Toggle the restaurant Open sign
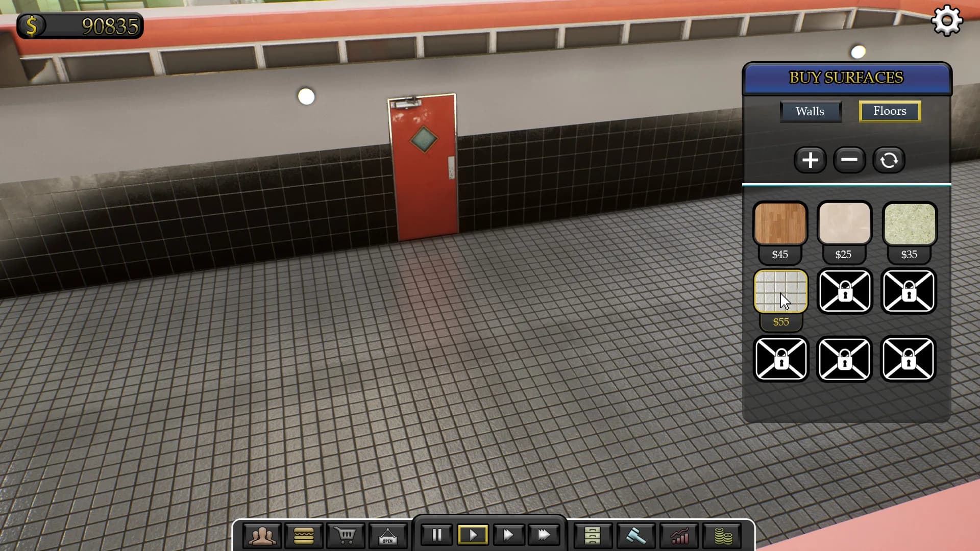Image resolution: width=980 pixels, height=551 pixels. point(388,535)
